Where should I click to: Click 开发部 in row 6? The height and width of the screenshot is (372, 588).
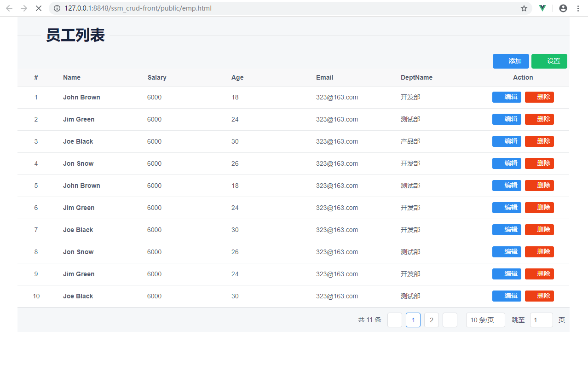point(410,208)
